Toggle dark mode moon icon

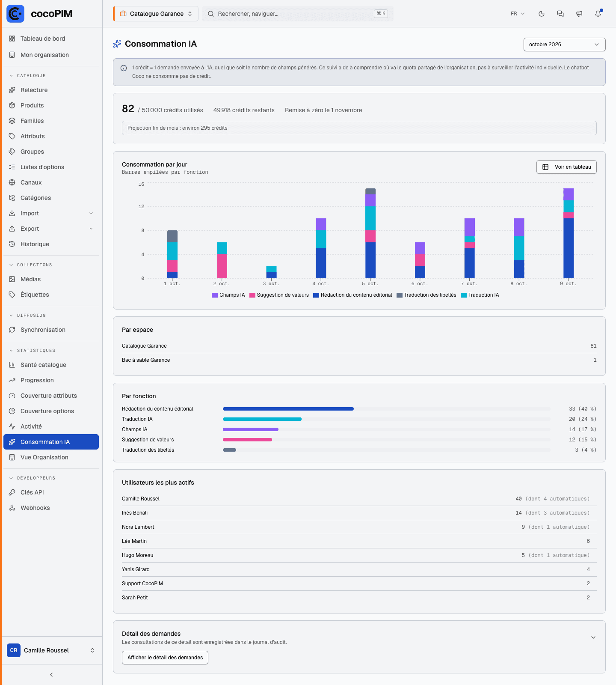[x=542, y=14]
